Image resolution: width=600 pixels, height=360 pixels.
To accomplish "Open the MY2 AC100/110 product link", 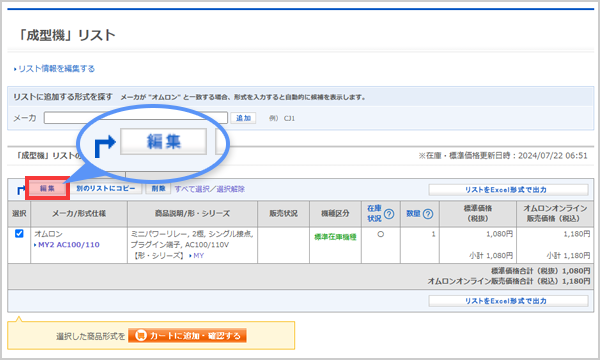I will tap(68, 245).
